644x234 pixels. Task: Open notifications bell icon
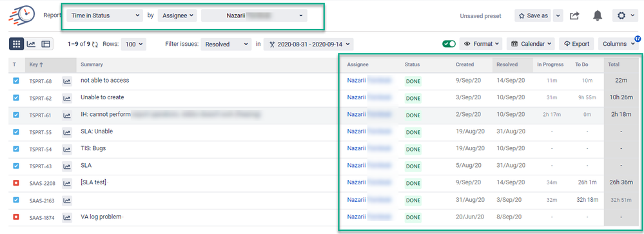pyautogui.click(x=598, y=15)
